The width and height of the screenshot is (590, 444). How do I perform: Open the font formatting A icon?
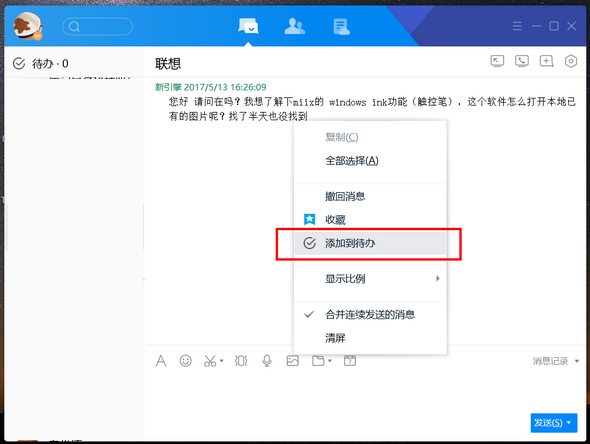click(x=161, y=361)
